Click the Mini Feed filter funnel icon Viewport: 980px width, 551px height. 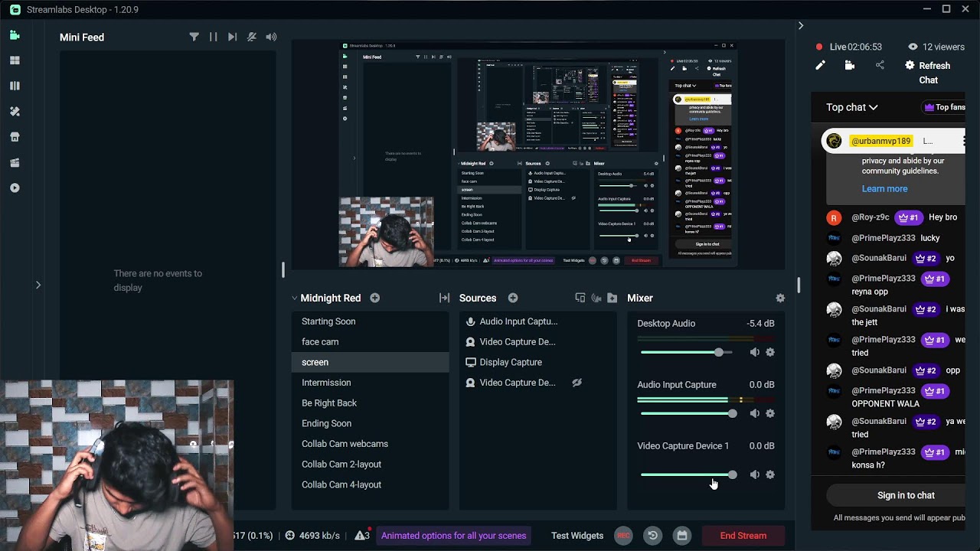click(194, 37)
